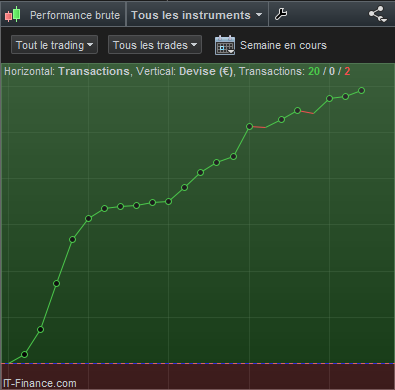395x390 pixels.
Task: Open the calendar period picker icon
Action: point(225,45)
